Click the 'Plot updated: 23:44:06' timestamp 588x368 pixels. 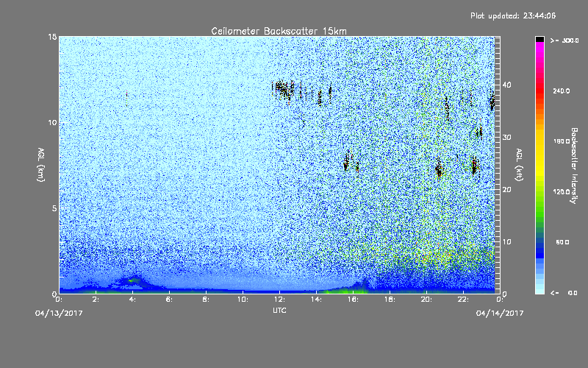(513, 15)
